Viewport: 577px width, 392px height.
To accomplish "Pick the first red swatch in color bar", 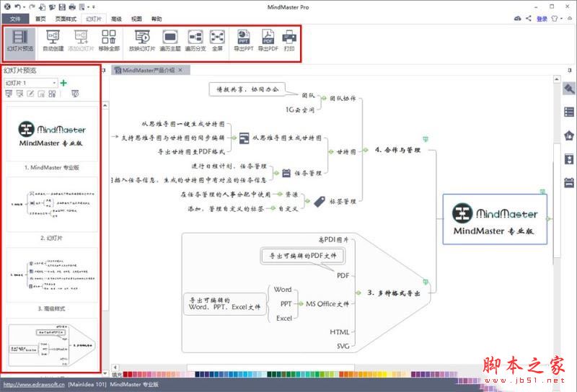I will [125, 375].
